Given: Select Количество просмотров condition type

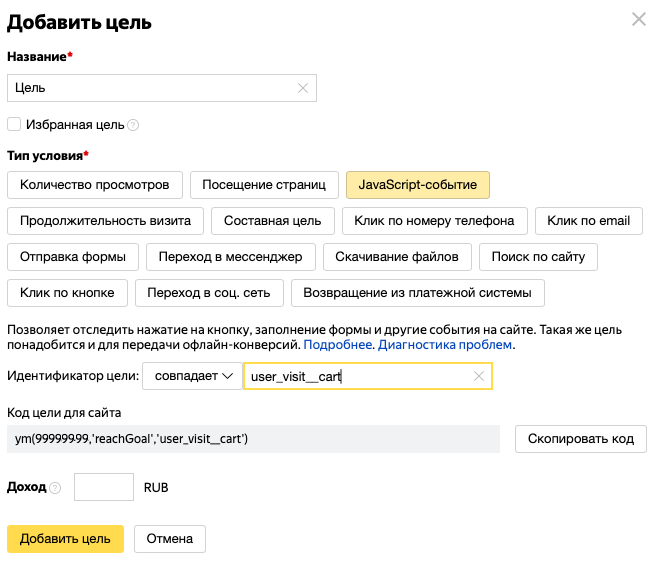Looking at the screenshot, I should pyautogui.click(x=95, y=185).
